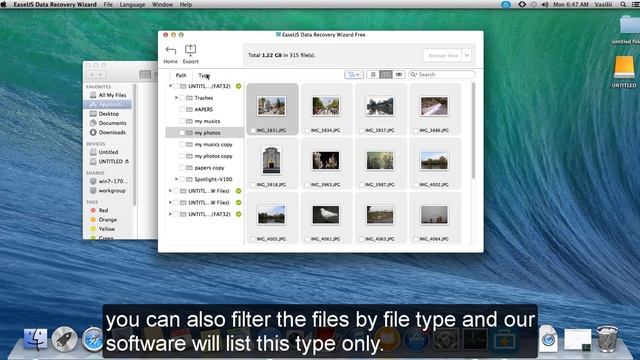Select the my musics folder row
The image size is (640, 360).
coord(205,121)
